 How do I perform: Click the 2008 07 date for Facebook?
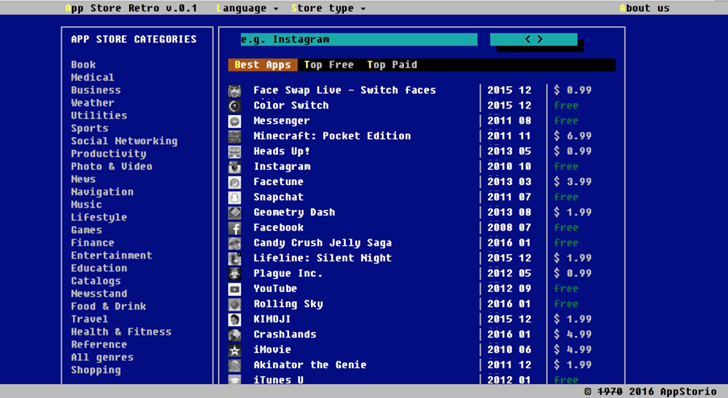tap(509, 228)
